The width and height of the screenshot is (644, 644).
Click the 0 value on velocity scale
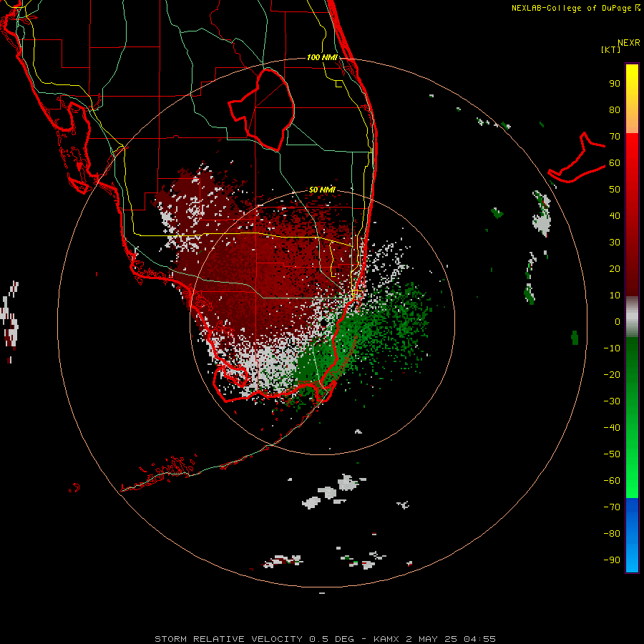coord(618,321)
